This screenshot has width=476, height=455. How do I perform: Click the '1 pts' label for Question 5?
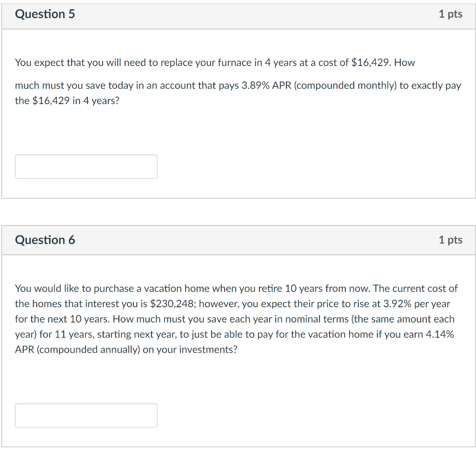click(x=450, y=14)
